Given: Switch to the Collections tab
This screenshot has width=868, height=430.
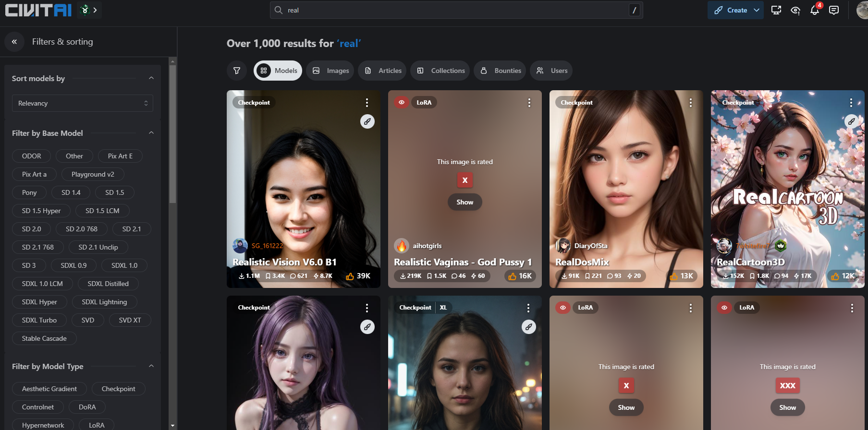Looking at the screenshot, I should click(440, 71).
